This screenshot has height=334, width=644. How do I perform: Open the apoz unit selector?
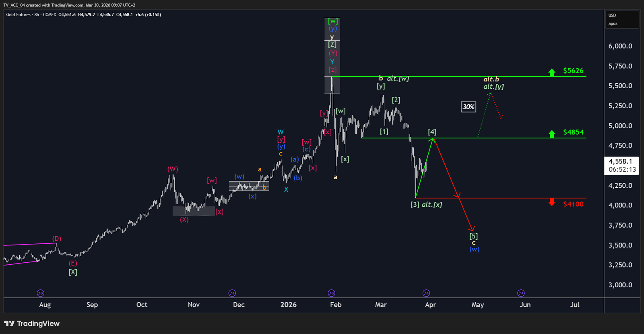tap(613, 24)
